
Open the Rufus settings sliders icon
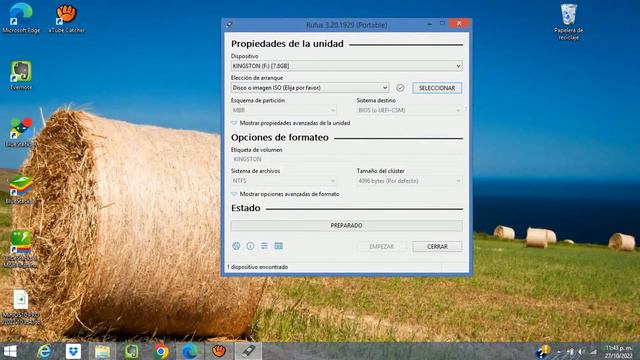click(264, 246)
